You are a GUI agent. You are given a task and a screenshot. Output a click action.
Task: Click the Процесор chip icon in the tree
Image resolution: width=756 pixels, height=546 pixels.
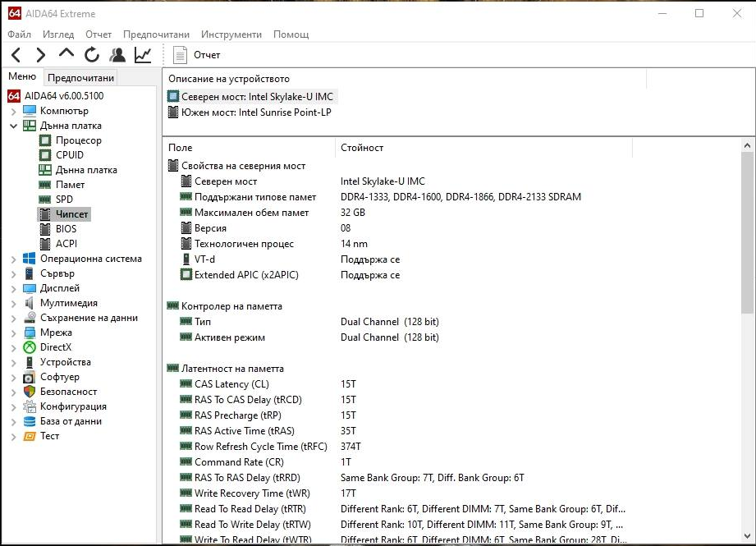(x=45, y=140)
